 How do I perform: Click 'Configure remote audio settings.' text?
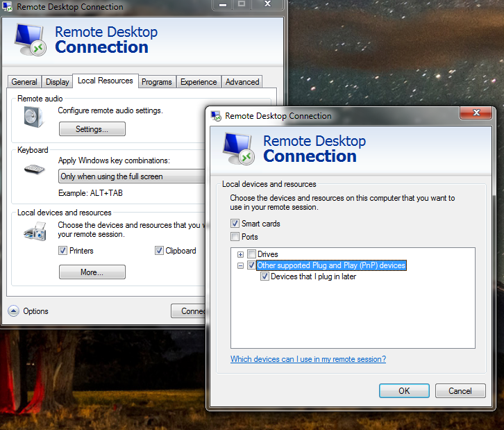coord(110,110)
